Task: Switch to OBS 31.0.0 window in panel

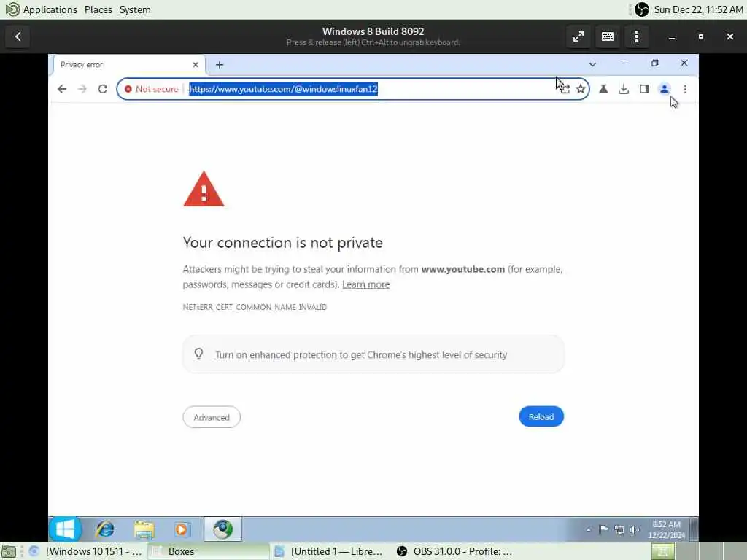Action: pyautogui.click(x=455, y=551)
